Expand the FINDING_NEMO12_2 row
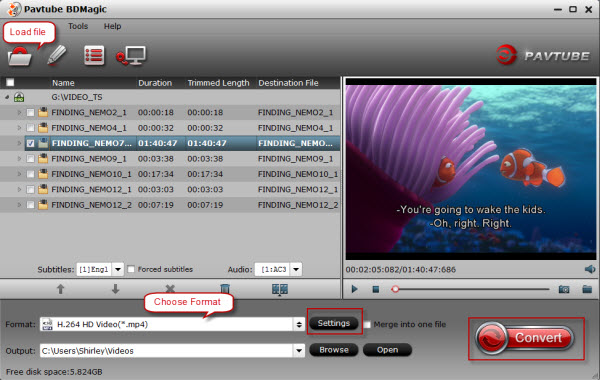 click(x=19, y=205)
